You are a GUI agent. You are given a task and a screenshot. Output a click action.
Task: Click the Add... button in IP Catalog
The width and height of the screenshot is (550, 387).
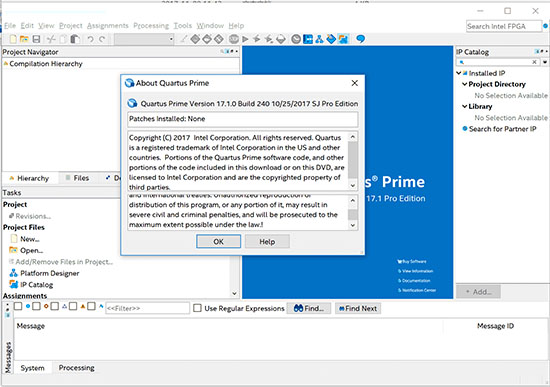click(x=478, y=292)
